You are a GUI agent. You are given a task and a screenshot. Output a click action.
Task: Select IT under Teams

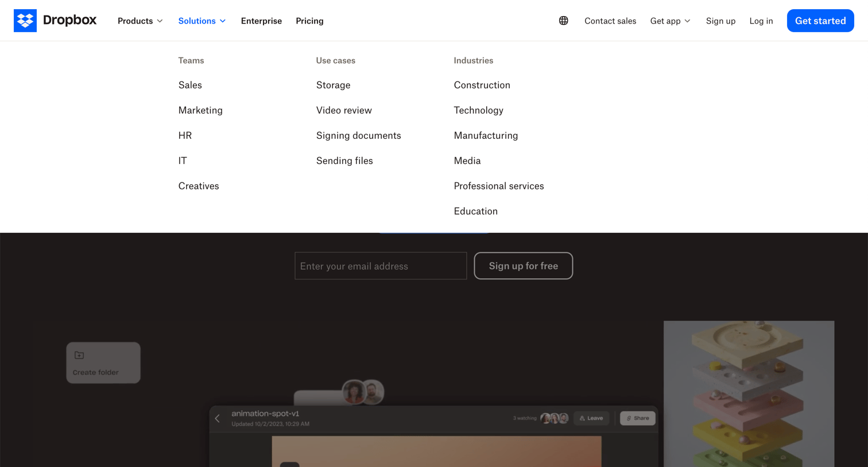tap(183, 161)
